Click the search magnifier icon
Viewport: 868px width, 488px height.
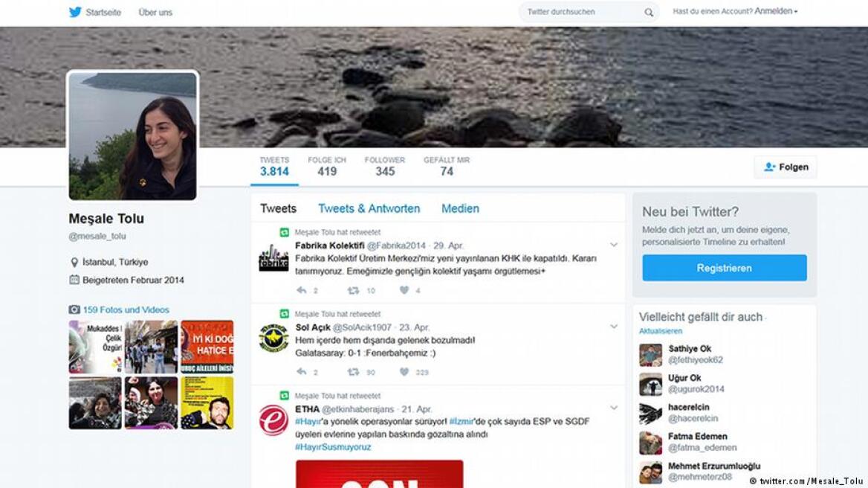[x=649, y=13]
